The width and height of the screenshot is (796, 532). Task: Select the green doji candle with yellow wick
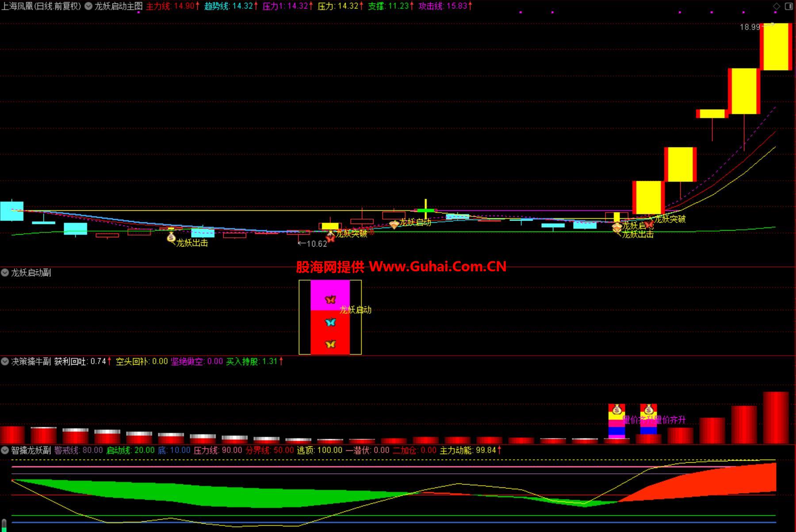426,210
